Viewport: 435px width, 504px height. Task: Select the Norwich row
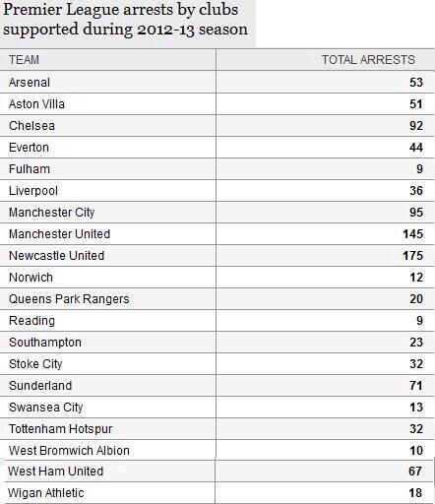(217, 278)
